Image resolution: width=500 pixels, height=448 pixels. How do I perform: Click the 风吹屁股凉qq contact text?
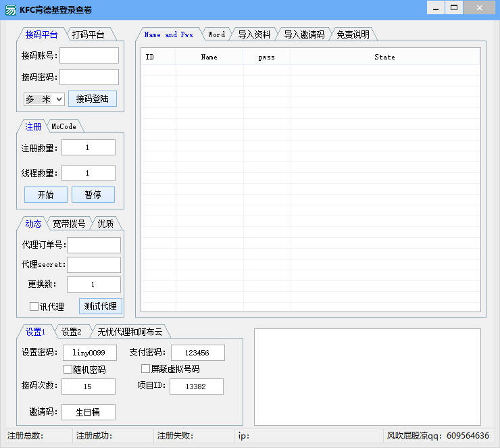(438, 436)
